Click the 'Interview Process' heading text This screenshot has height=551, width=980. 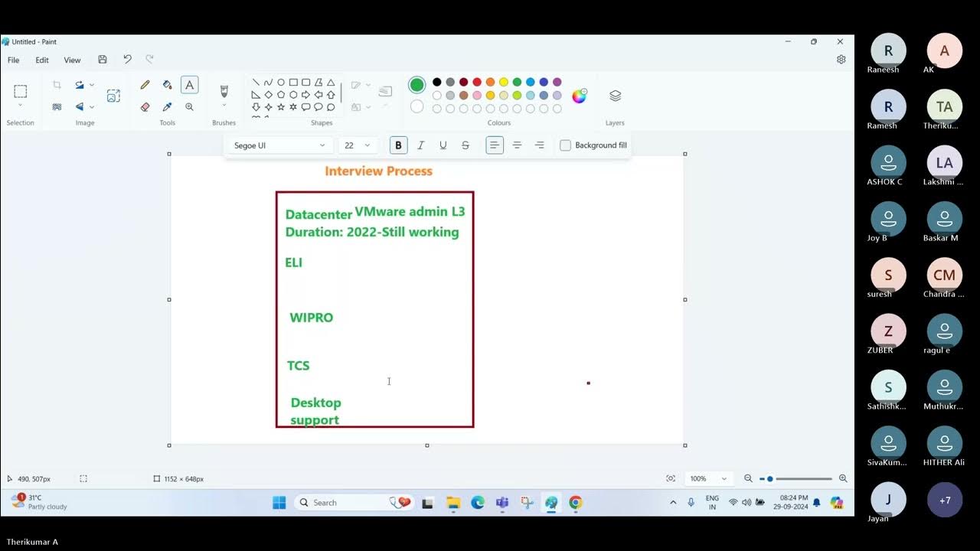point(378,171)
